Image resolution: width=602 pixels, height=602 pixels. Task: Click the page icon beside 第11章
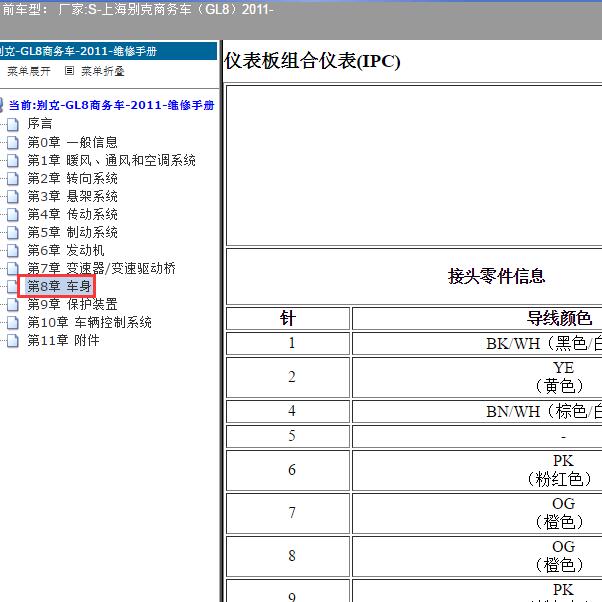click(x=13, y=341)
